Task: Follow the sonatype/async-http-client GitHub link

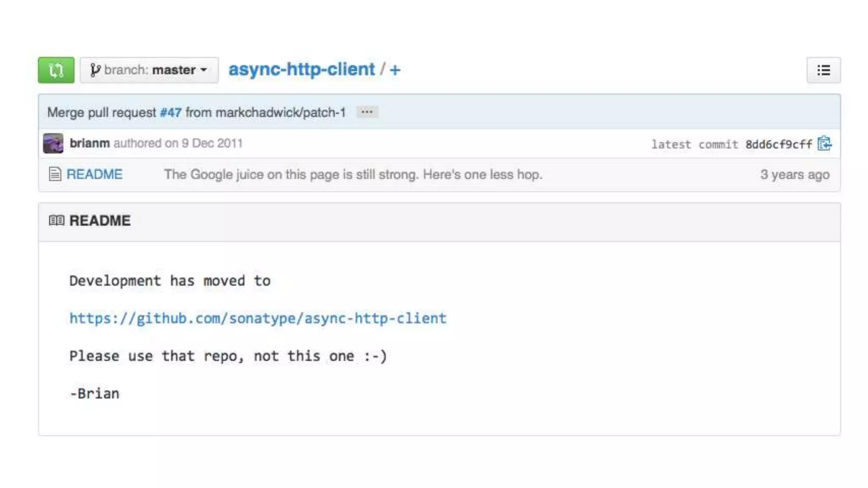Action: pos(258,318)
